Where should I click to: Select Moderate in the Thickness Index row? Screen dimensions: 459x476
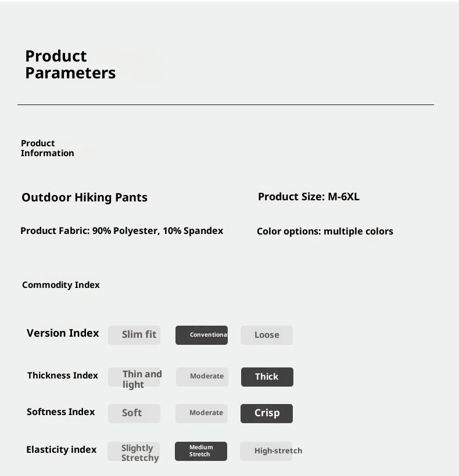click(202, 377)
